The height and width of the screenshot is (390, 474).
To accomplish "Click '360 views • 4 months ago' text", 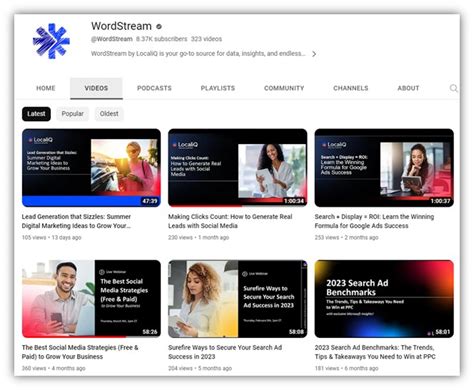I will (x=54, y=368).
